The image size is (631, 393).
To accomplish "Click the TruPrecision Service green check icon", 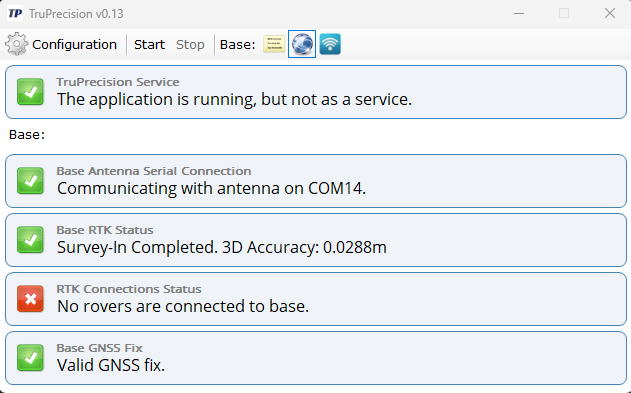I will pos(30,92).
